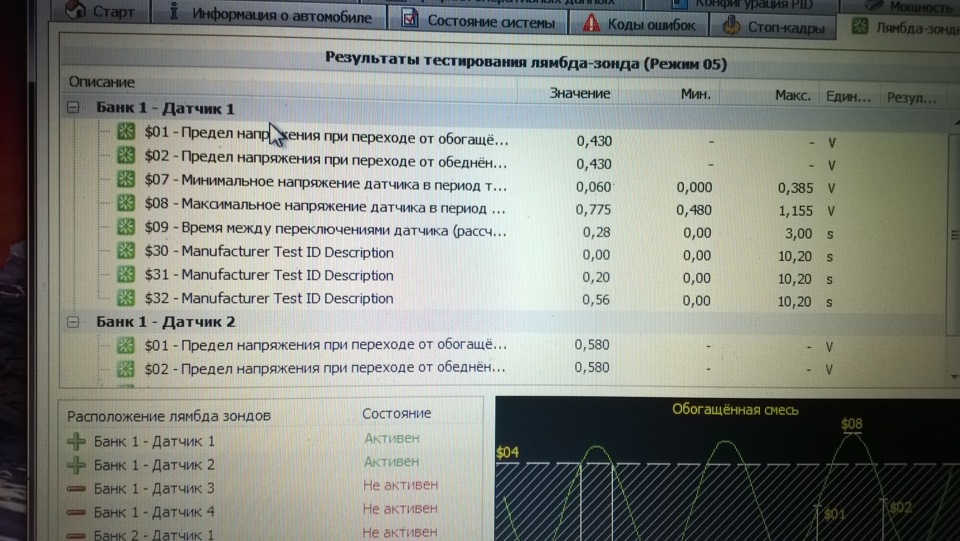Sort by the Значение column header
Screen dimensions: 960x541
click(x=579, y=93)
